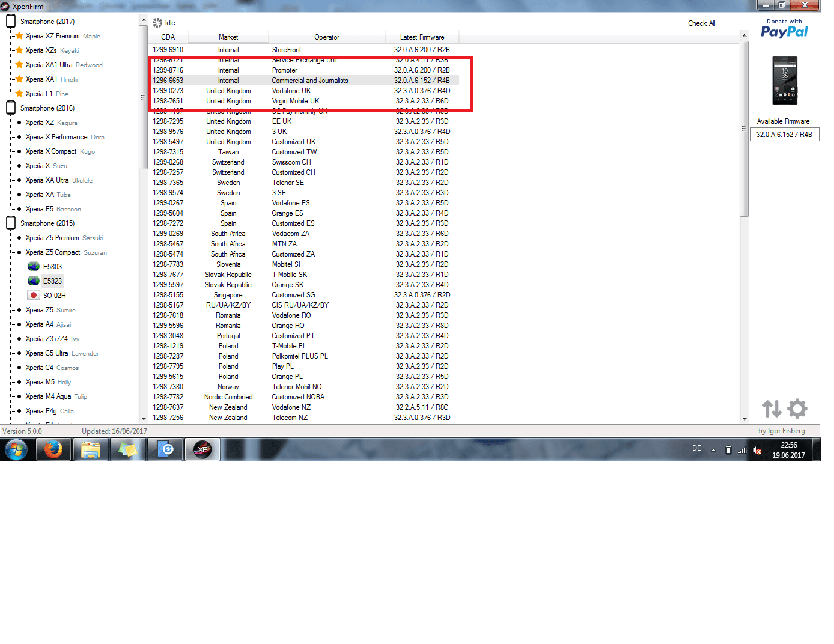Sort by the Operator column header

(x=327, y=37)
